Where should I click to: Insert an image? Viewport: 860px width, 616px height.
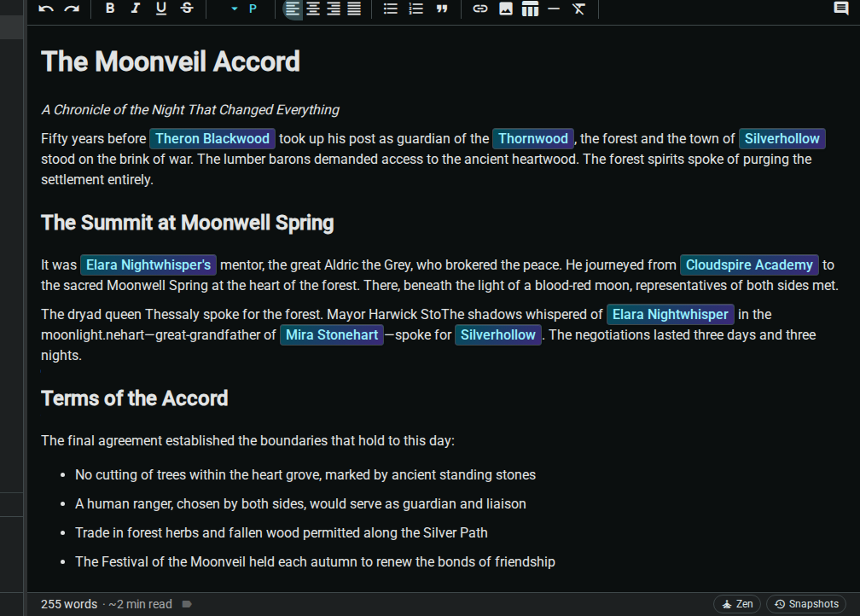coord(506,9)
